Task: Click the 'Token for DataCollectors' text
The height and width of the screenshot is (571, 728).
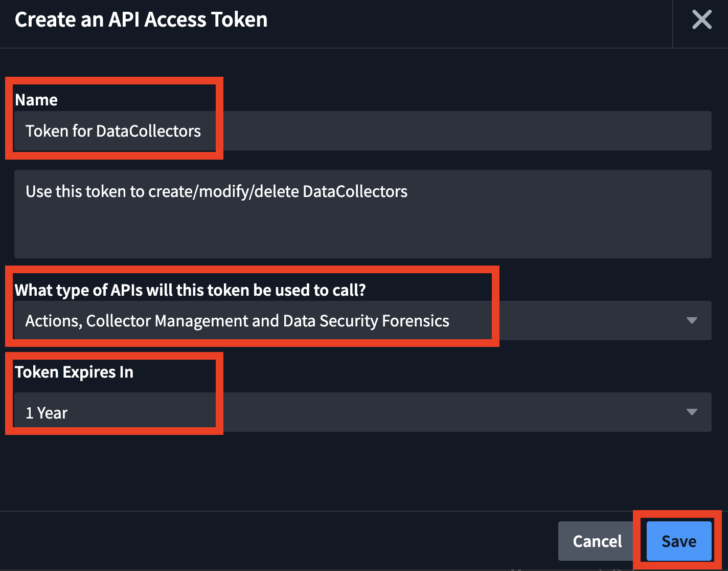Action: point(113,131)
